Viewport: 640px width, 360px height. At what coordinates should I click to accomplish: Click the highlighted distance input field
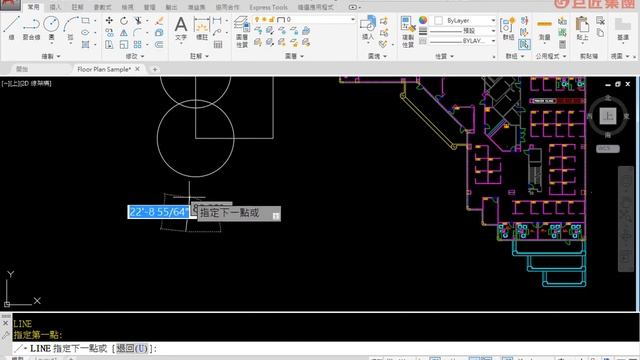158,212
